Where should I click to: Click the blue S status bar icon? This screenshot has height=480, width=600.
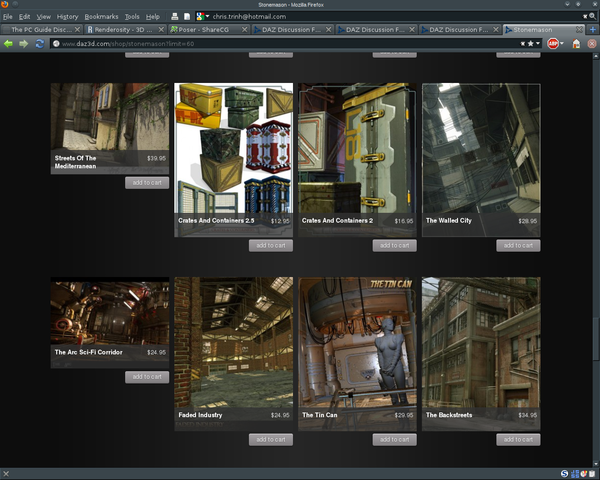click(565, 472)
